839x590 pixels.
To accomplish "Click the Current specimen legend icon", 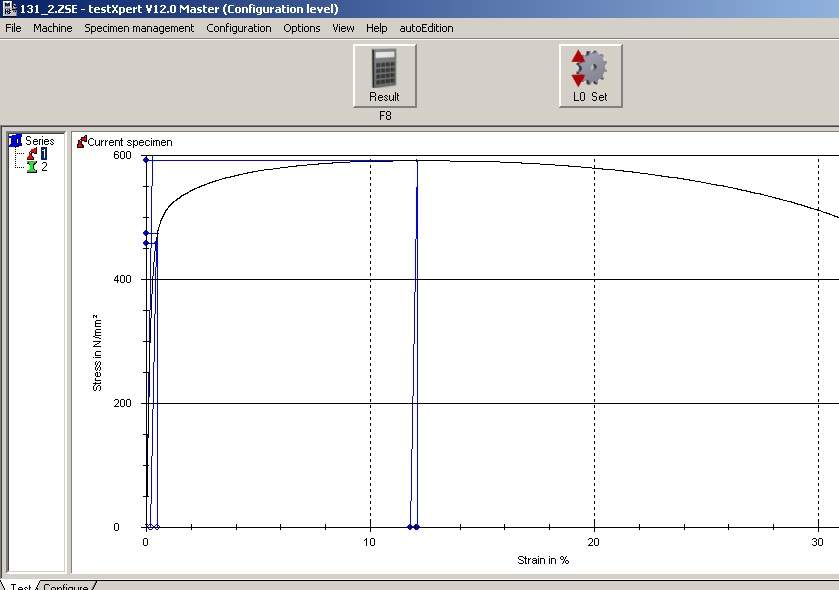I will point(81,142).
